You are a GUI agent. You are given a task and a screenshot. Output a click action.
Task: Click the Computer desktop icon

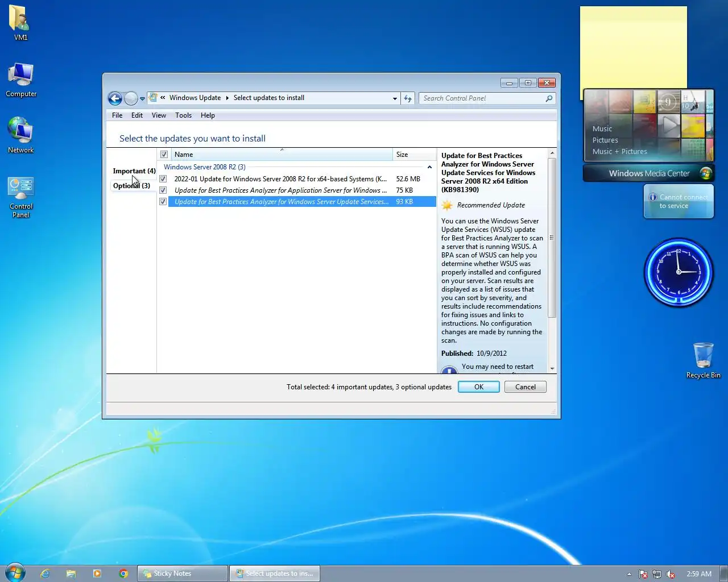21,81
